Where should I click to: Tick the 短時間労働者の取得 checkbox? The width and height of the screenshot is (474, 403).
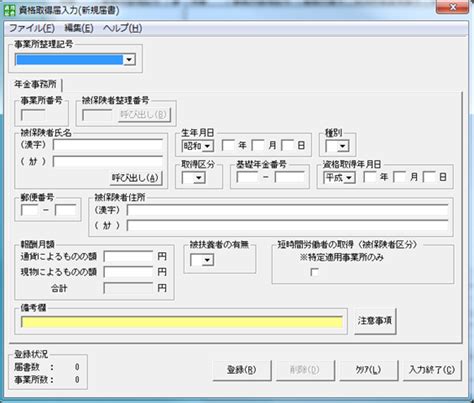coord(314,272)
